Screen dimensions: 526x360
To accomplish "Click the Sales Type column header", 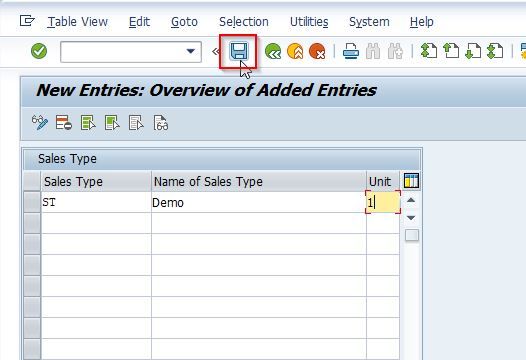I will [x=96, y=182].
